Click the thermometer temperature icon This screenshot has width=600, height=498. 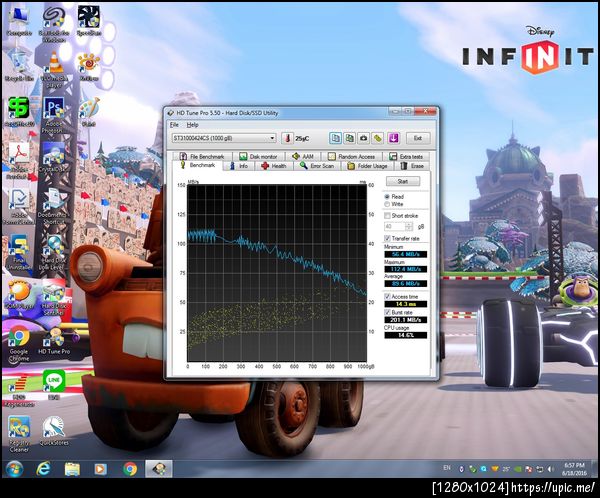pos(288,138)
